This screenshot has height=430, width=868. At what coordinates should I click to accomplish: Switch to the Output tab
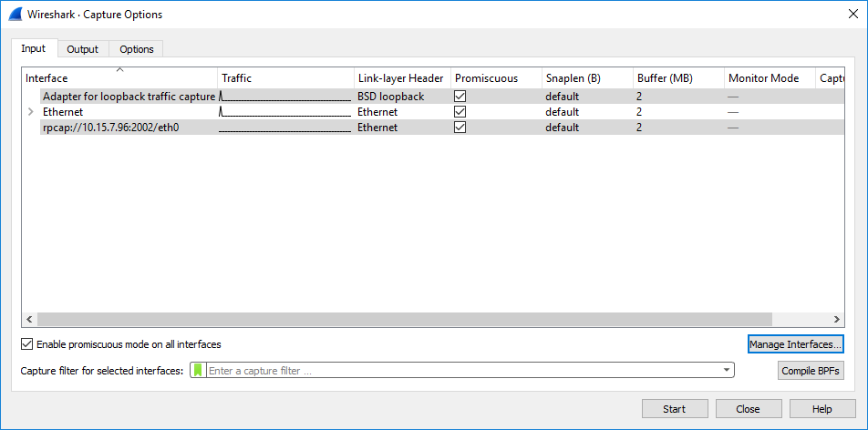82,49
